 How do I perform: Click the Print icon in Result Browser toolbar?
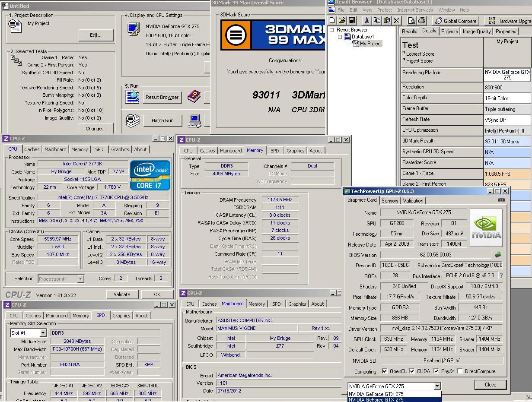point(422,20)
